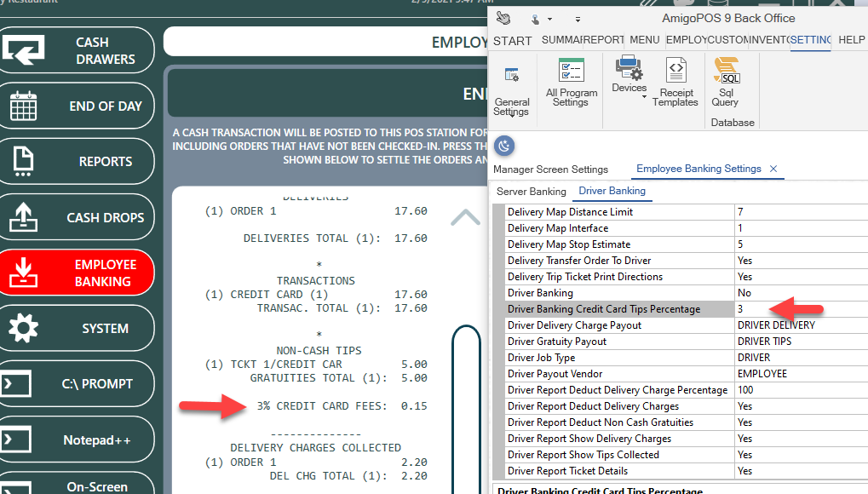Launch the Sql Query tool
Viewport: 868px width, 494px height.
(725, 83)
